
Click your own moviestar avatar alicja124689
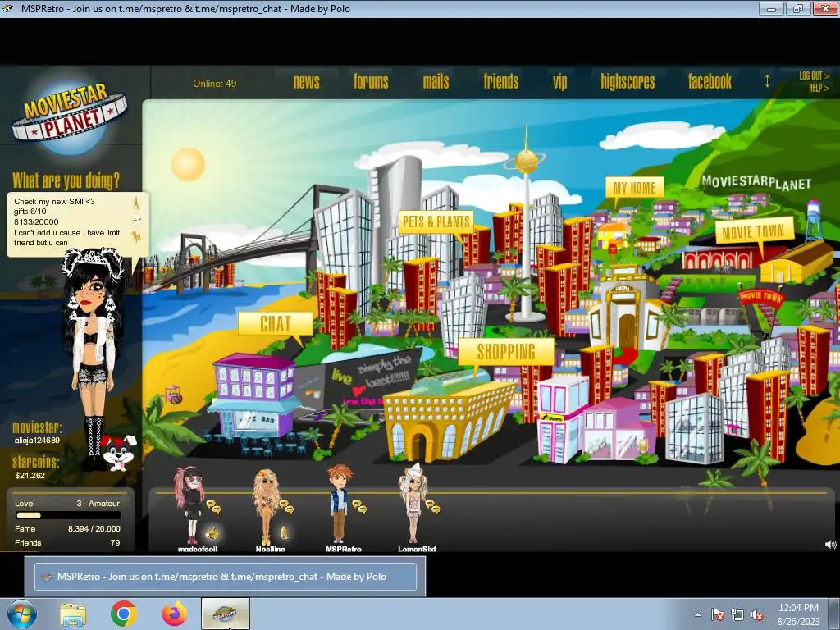(x=94, y=359)
